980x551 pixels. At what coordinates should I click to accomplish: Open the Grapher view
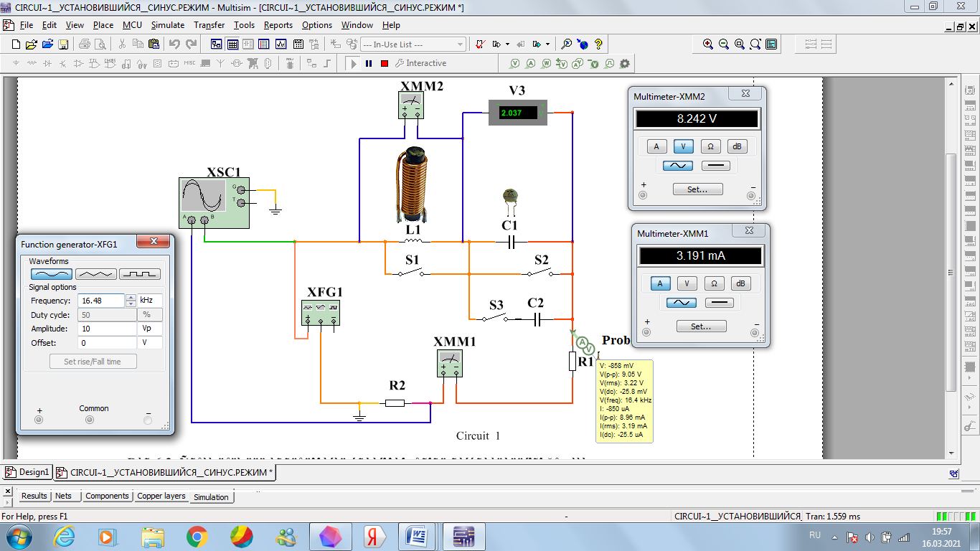point(281,44)
